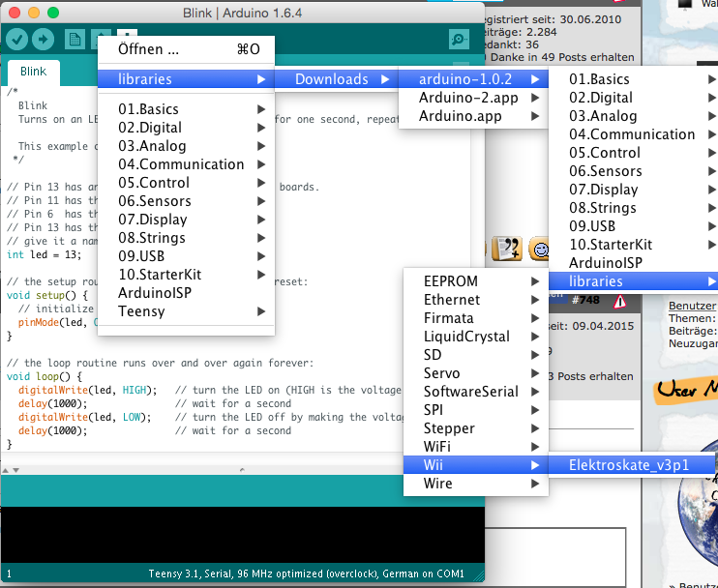The height and width of the screenshot is (588, 718).
Task: Expand the arrow beside Stepper
Action: pyautogui.click(x=535, y=427)
